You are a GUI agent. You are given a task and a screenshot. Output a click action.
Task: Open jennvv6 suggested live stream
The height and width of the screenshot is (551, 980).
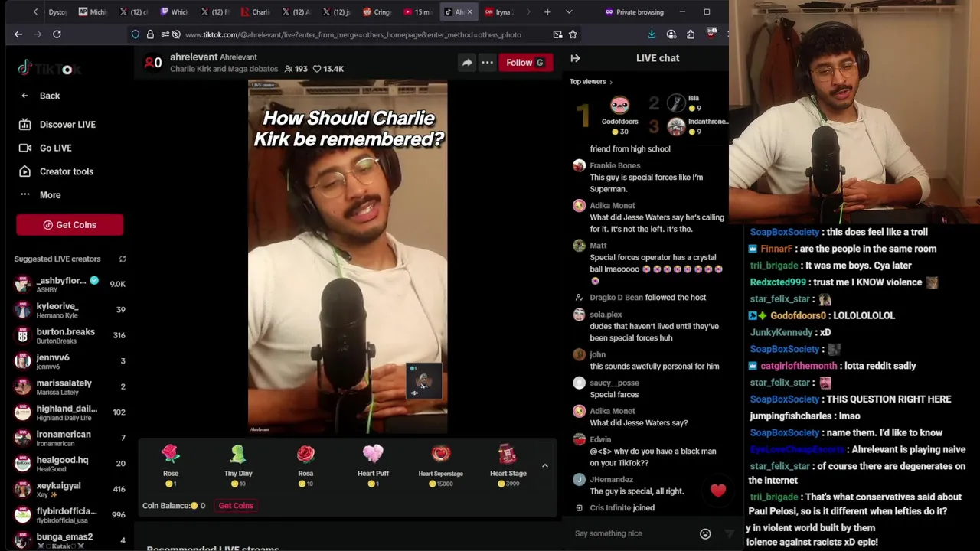pos(70,361)
